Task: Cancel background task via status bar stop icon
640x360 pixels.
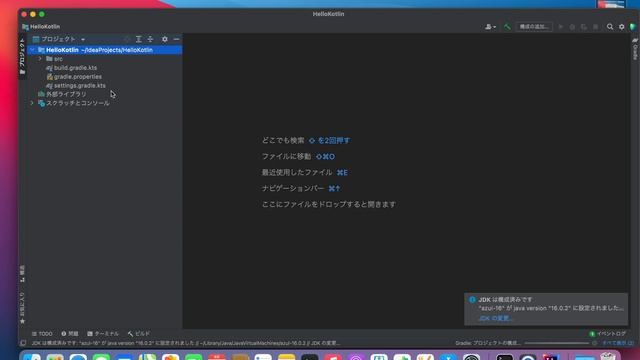Action: [595, 343]
